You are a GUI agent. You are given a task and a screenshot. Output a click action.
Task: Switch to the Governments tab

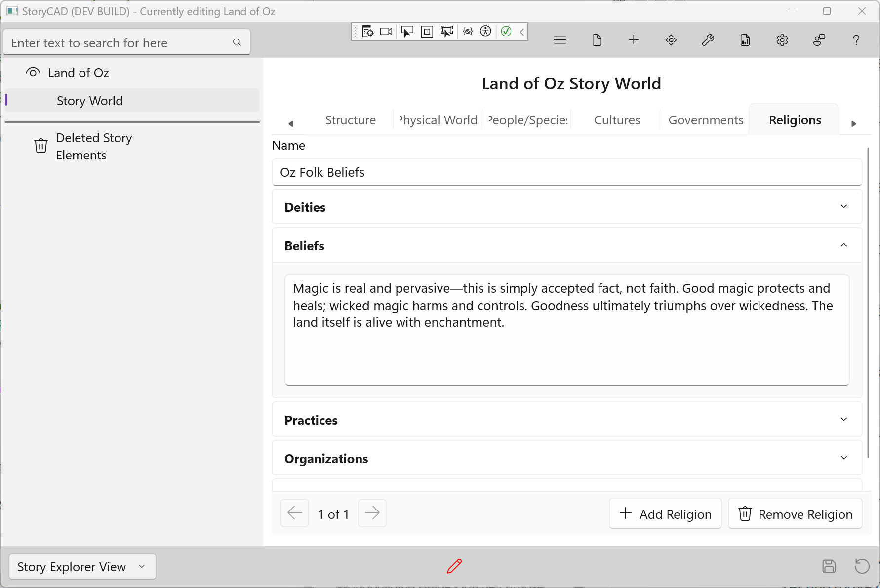click(705, 120)
